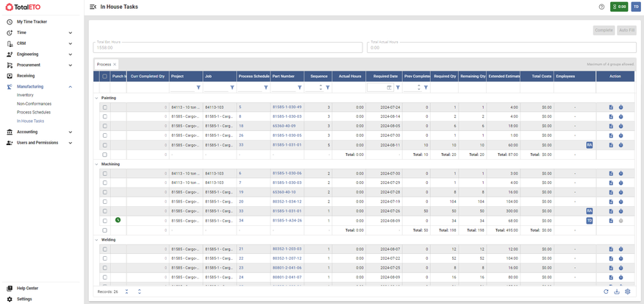Click the green 0:00 timer button
Viewport: 644px width, 304px height.
(619, 7)
